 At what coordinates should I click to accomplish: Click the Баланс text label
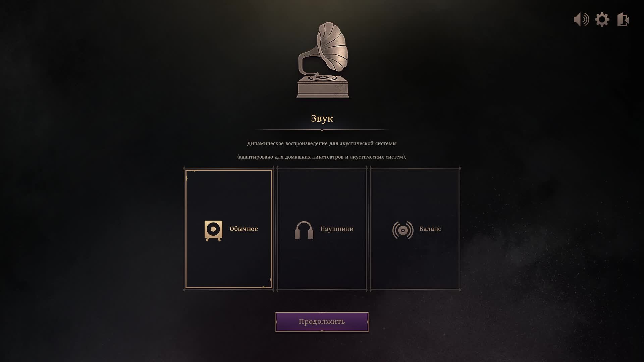click(x=430, y=229)
